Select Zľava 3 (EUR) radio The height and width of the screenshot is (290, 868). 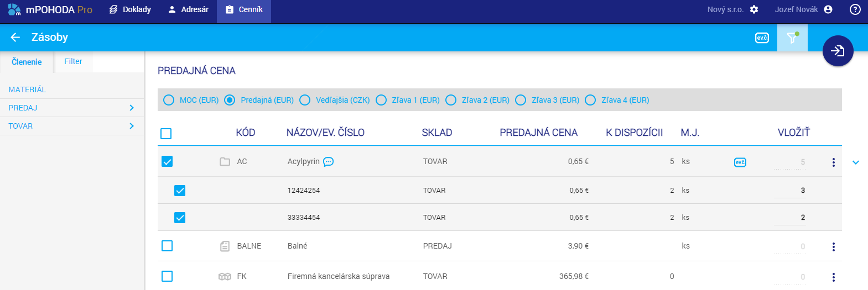[x=521, y=100]
